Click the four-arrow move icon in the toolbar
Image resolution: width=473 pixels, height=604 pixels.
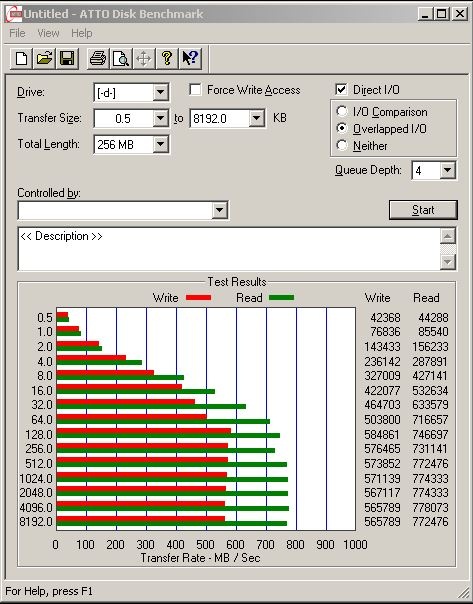click(144, 59)
